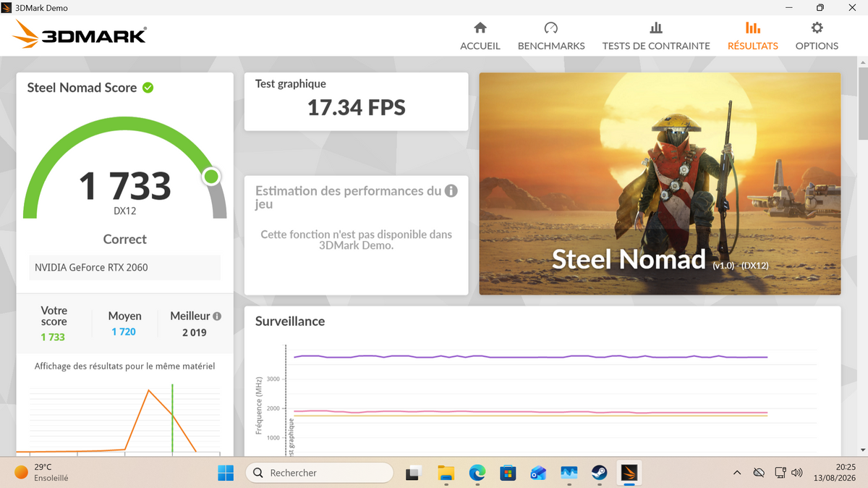Click the 3DMark logo

[80, 35]
